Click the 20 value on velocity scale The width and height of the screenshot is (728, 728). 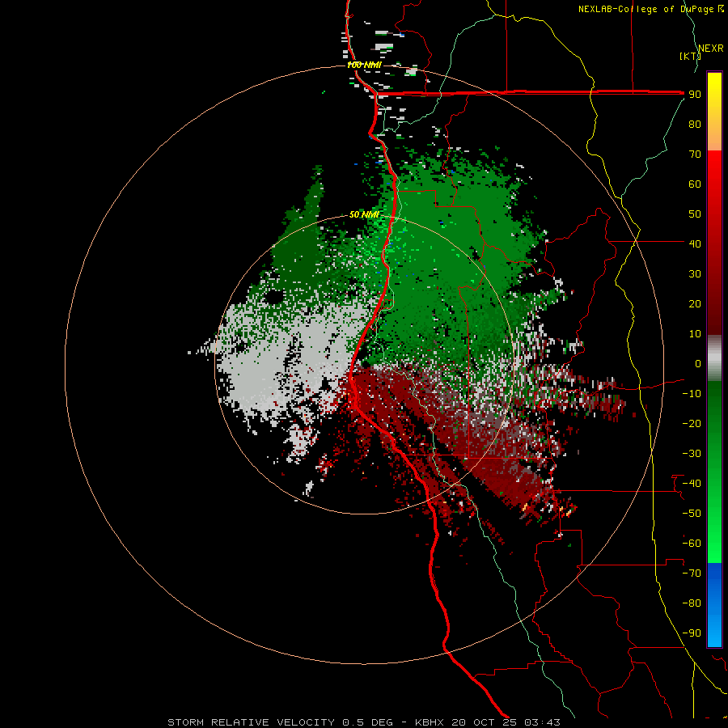point(695,303)
